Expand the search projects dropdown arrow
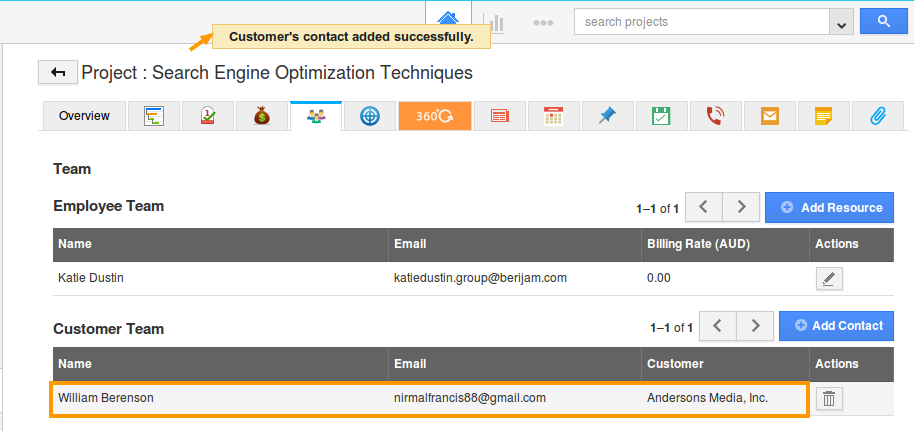This screenshot has height=431, width=914. [841, 22]
